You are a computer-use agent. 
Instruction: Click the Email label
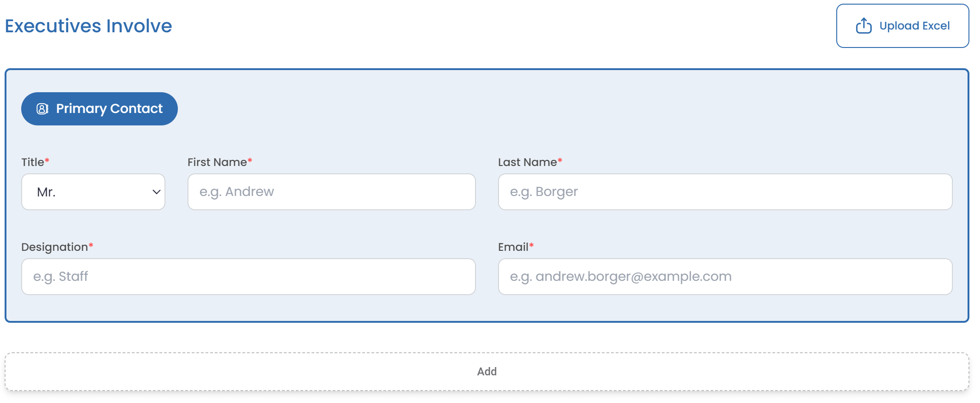tap(513, 247)
